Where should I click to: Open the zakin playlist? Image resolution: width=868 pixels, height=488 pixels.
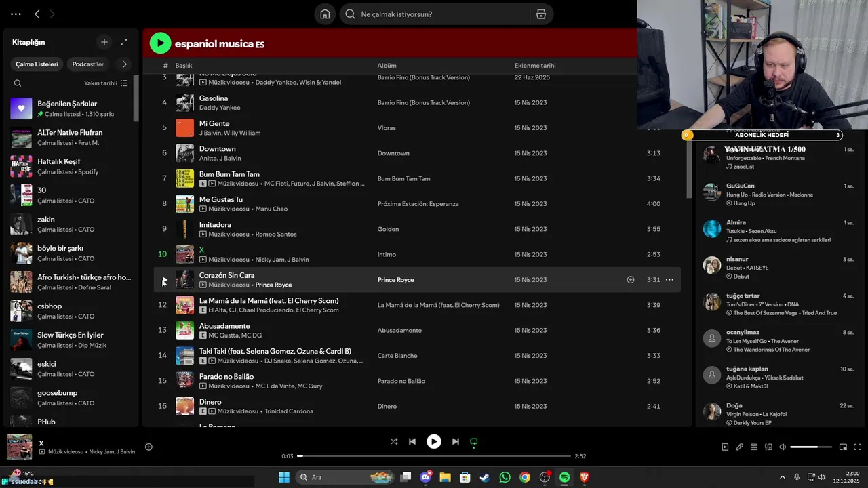pyautogui.click(x=71, y=224)
